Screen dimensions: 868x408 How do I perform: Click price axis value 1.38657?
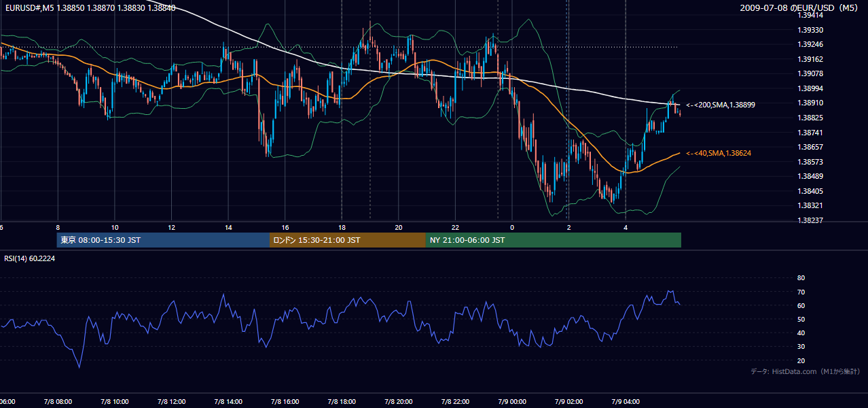point(810,147)
